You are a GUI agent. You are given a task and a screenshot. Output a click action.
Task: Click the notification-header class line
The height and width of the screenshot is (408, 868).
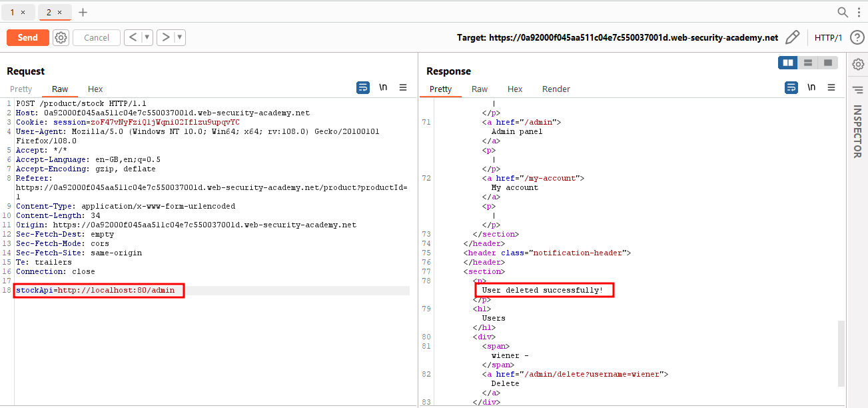tap(547, 253)
